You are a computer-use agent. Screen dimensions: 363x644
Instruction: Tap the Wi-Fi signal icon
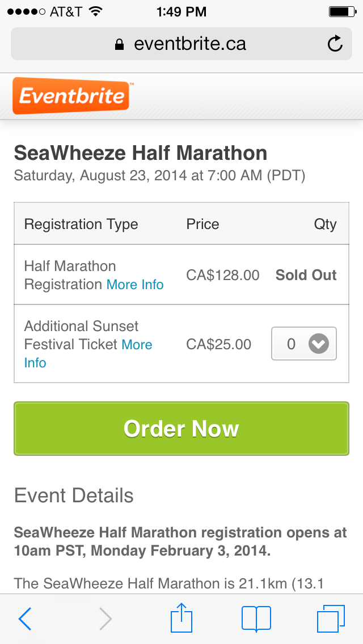(x=96, y=11)
